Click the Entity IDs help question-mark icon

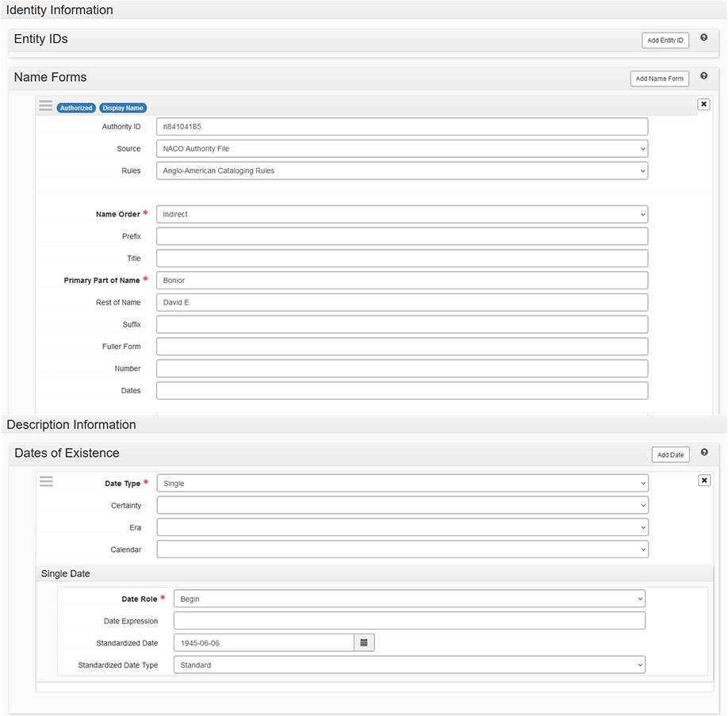click(x=703, y=38)
